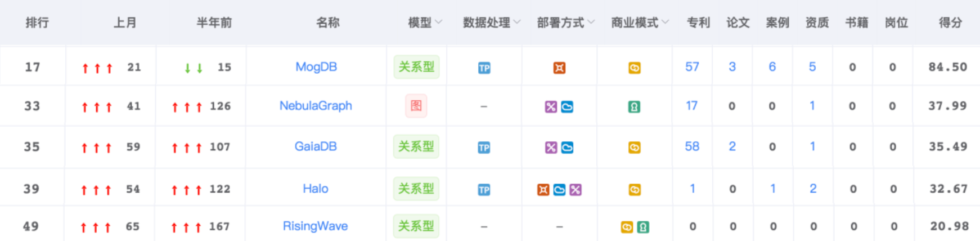Click the score 37.99

tap(948, 106)
